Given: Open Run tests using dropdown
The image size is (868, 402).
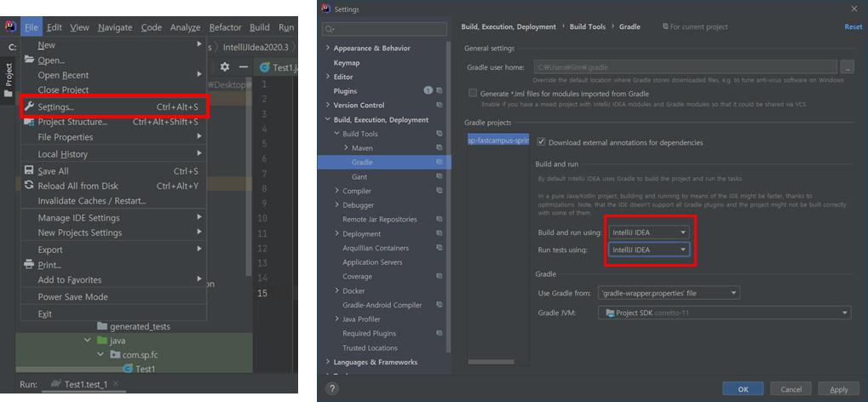Looking at the screenshot, I should coord(649,250).
